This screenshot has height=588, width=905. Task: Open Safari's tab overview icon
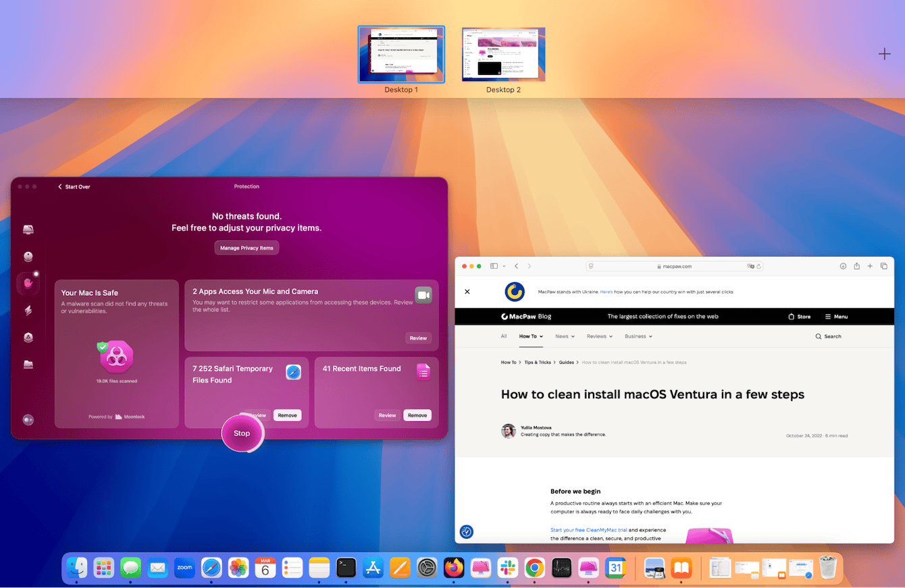tap(884, 266)
